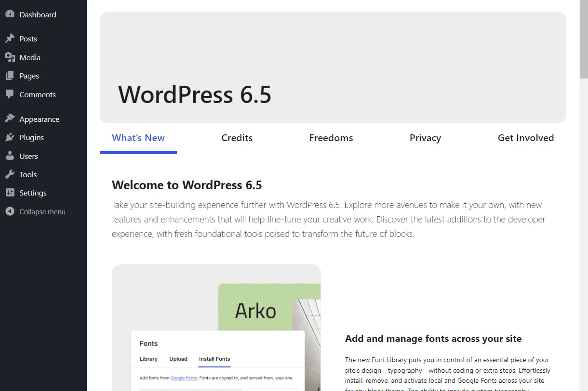Click the Welcome to WordPress 6.5 heading
The width and height of the screenshot is (588, 391).
click(187, 185)
